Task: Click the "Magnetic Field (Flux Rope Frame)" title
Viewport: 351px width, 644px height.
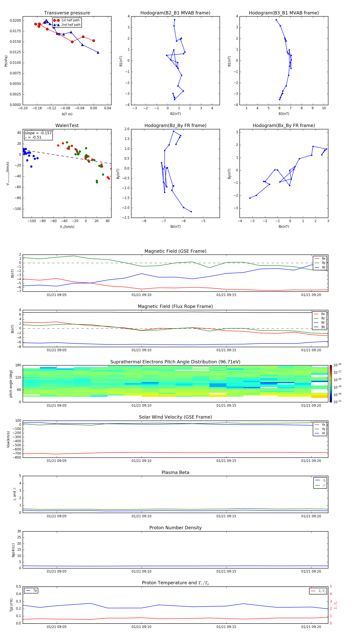Action: click(175, 307)
